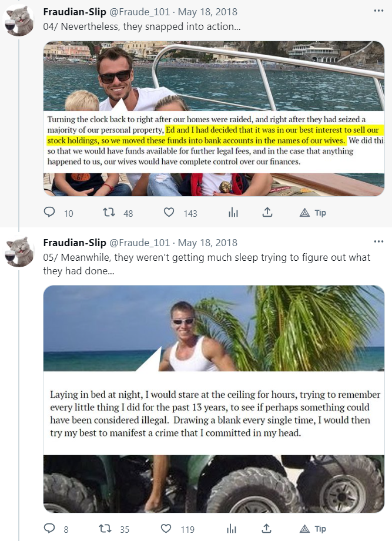Share the 05/ tweet
Screen dimensions: 392x541
pyautogui.click(x=267, y=529)
